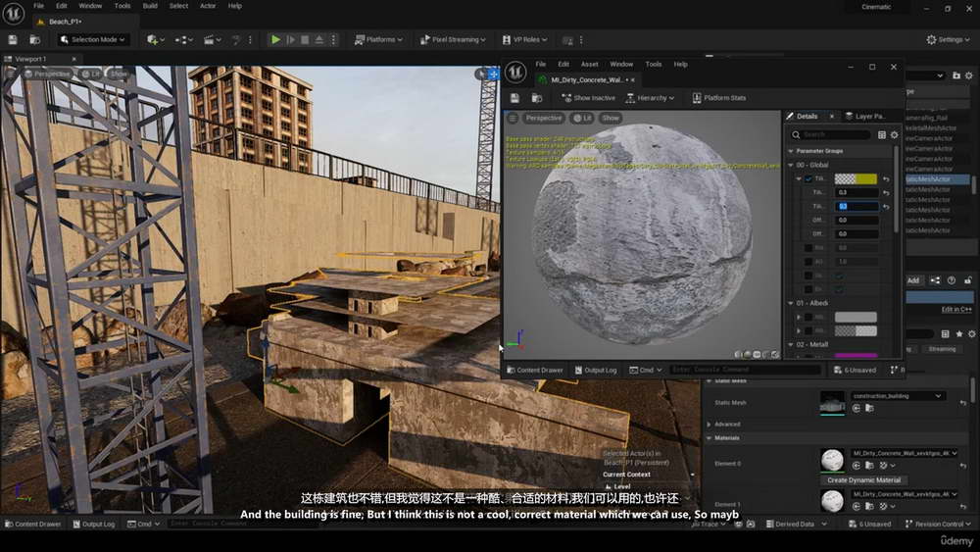980x552 pixels.
Task: Click the magenta Metallic color swatch
Action: (x=856, y=356)
